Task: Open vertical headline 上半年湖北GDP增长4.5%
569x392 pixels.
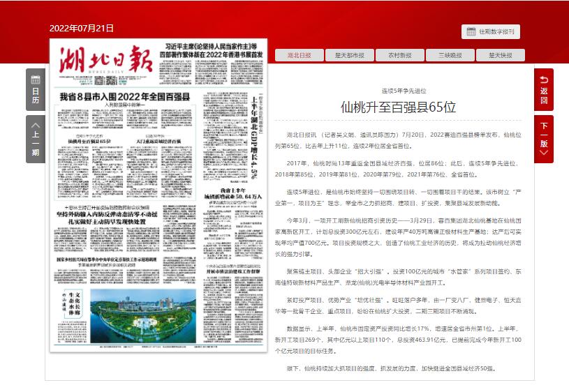Action: point(254,137)
